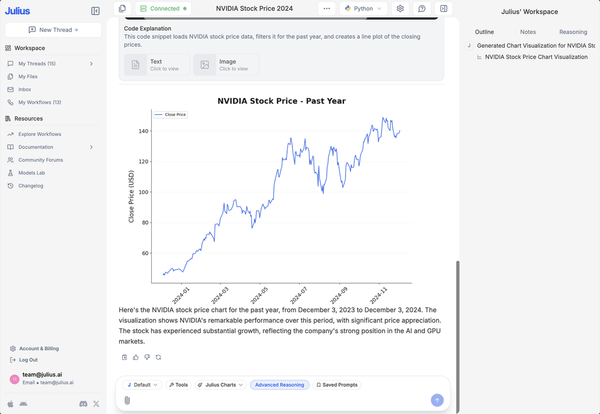This screenshot has width=600, height=414.
Task: Select 'NVIDIA Stock Price Chart Visualization' outline item
Action: pyautogui.click(x=536, y=57)
